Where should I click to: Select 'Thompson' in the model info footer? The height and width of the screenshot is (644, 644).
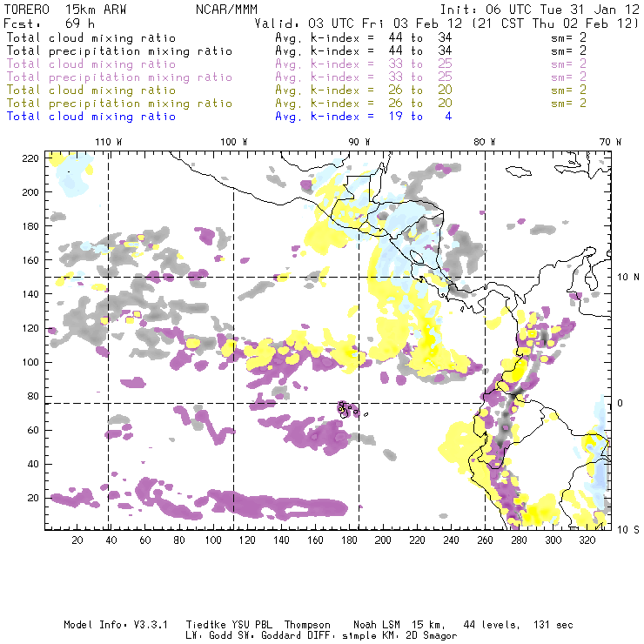click(307, 625)
